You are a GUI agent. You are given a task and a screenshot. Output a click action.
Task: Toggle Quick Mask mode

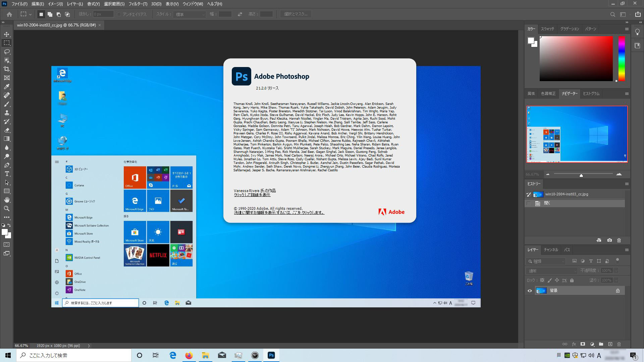pyautogui.click(x=7, y=245)
